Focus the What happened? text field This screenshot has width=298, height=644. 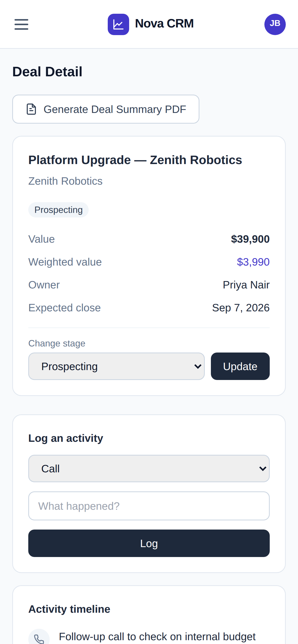149,506
